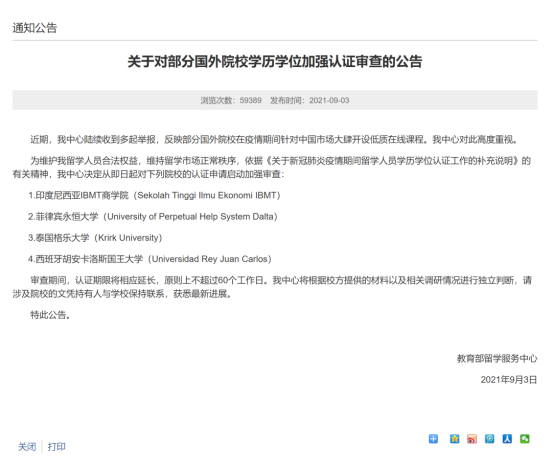Click the paragraph beginning 近期，我中心陆续收到

(275, 140)
